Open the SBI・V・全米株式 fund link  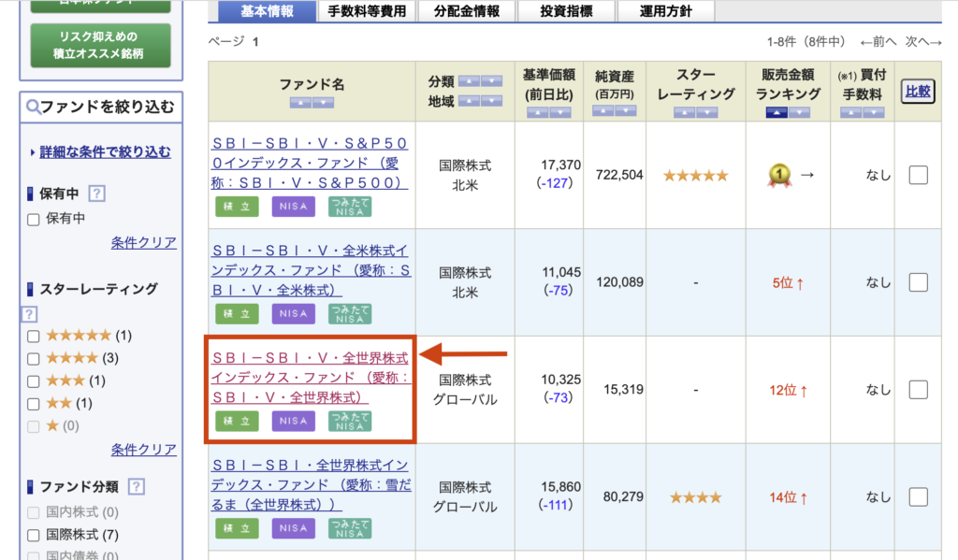coord(311,270)
